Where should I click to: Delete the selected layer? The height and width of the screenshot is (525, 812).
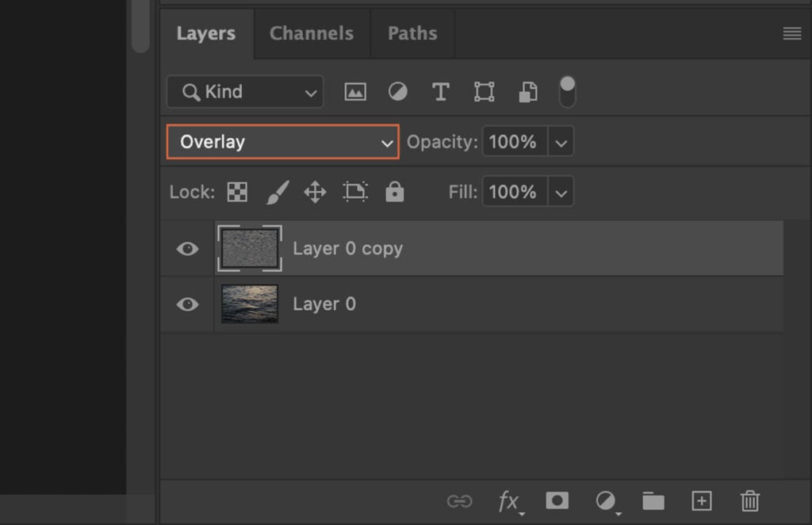749,500
